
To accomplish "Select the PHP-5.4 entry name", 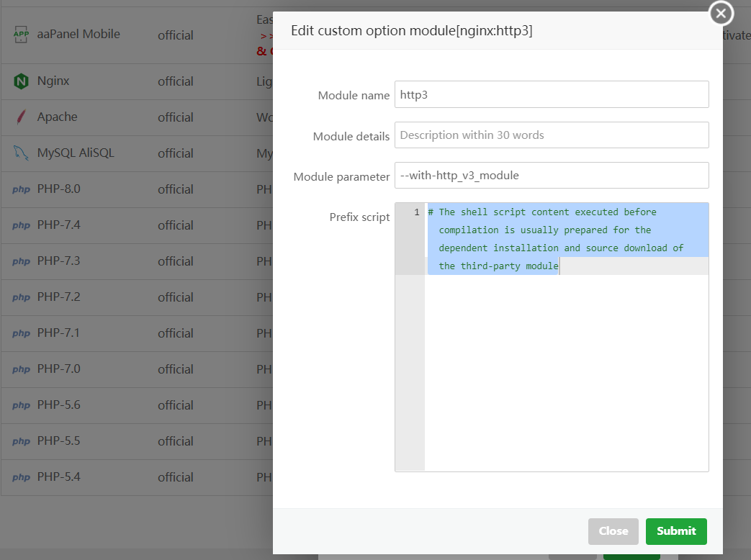I will 58,477.
